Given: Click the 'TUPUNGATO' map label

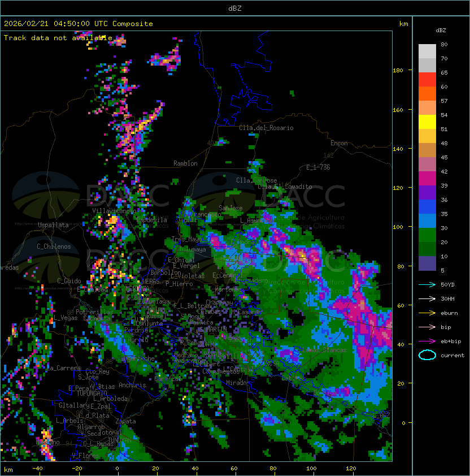Looking at the screenshot, I should [x=92, y=393].
